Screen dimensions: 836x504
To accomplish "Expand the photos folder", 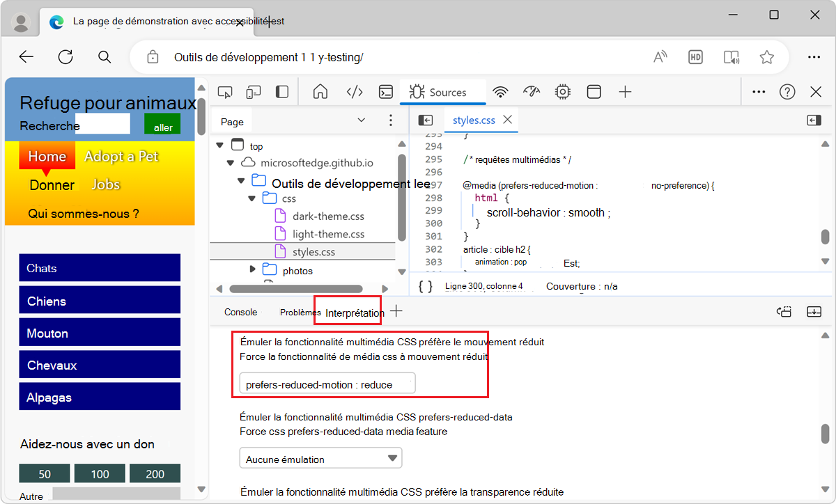I will point(254,270).
